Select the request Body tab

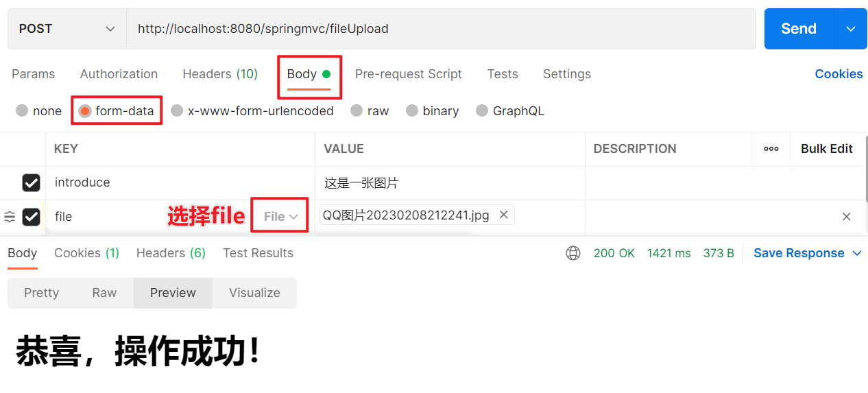coord(309,74)
